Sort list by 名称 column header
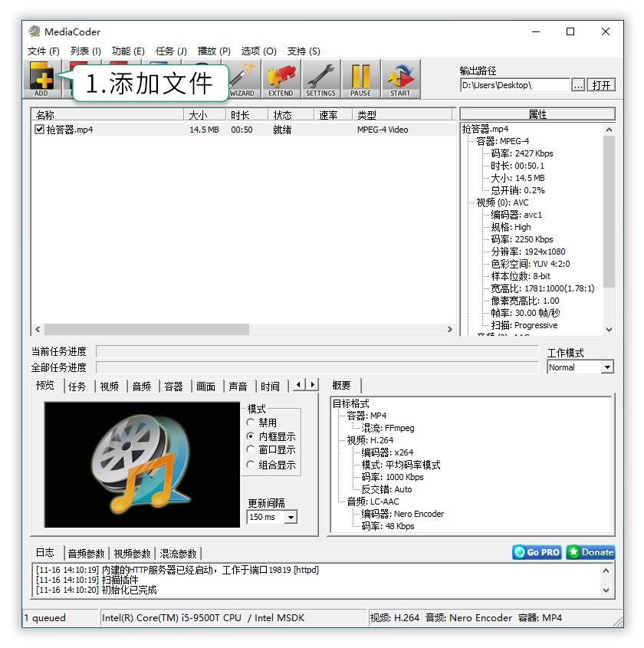Image resolution: width=644 pixels, height=648 pixels. (107, 114)
